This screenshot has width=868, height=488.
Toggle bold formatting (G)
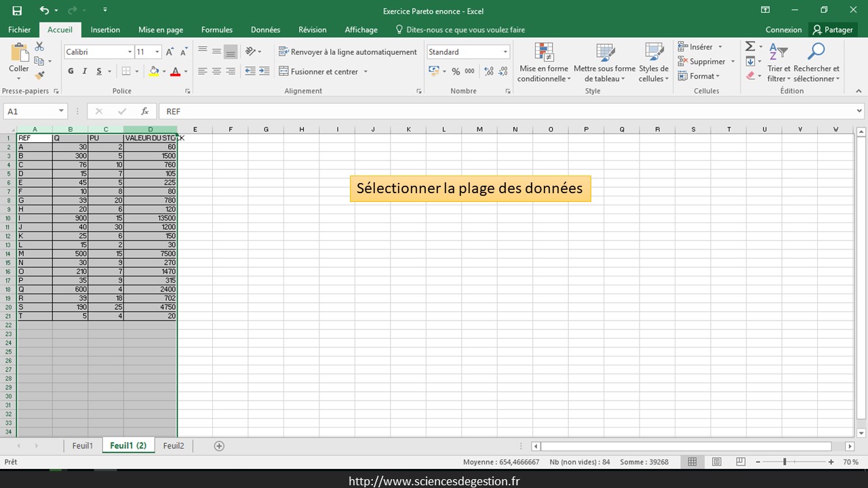71,71
